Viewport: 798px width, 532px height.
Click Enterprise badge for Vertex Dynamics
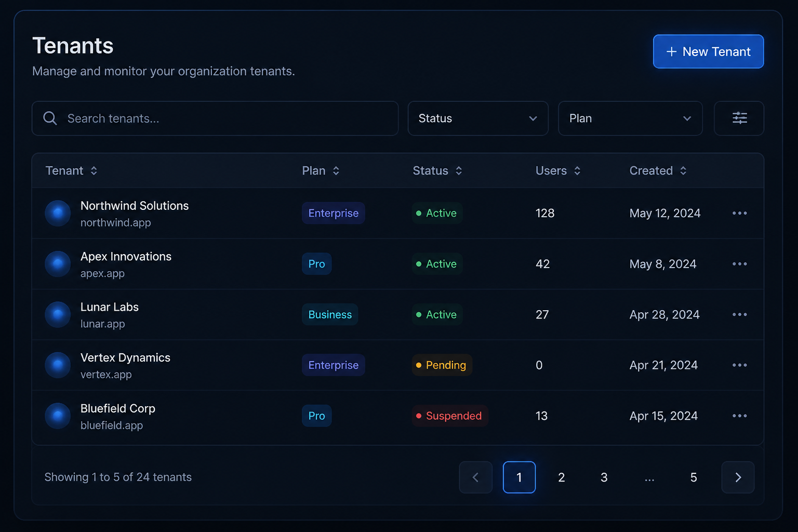click(x=334, y=365)
